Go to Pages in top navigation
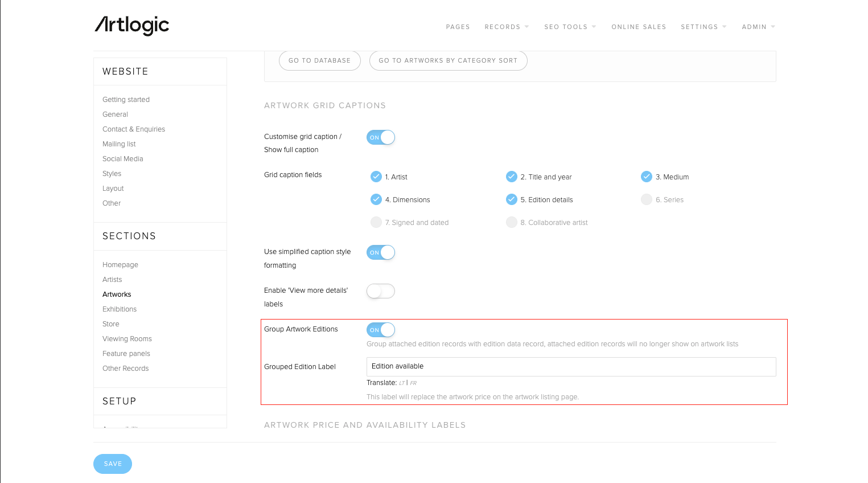The height and width of the screenshot is (483, 868). (x=458, y=27)
